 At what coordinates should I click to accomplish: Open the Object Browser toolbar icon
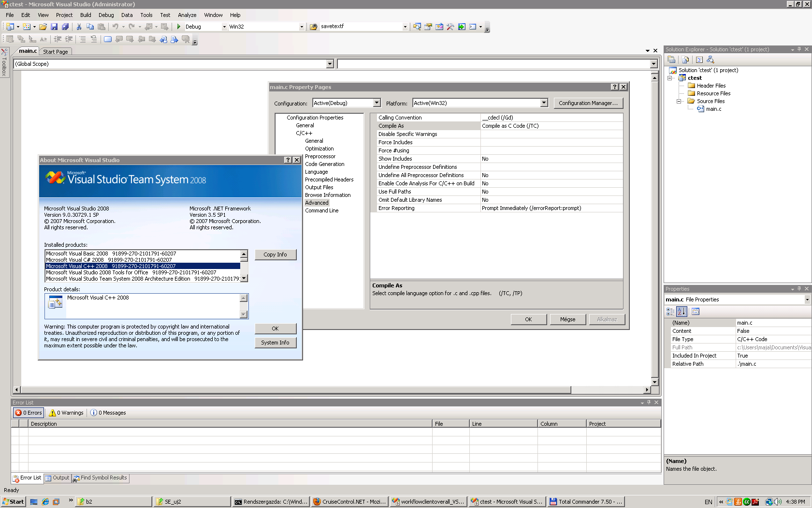coord(439,27)
